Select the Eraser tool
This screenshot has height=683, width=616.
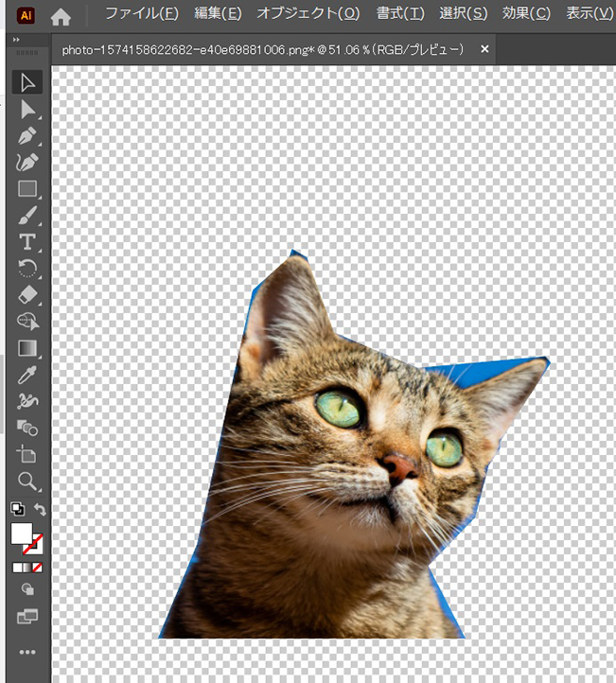click(27, 294)
